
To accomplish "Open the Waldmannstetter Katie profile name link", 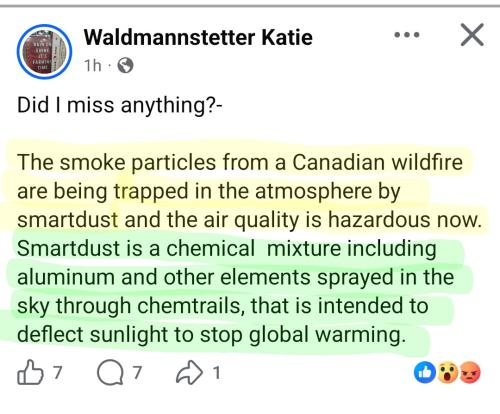I will point(198,37).
